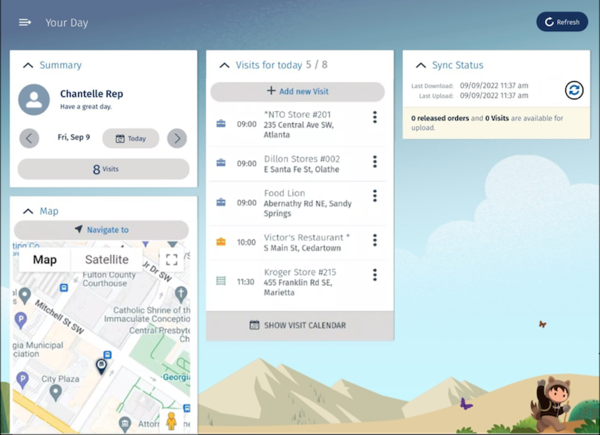Click the Fulton County Courthouse map label

tap(109, 279)
